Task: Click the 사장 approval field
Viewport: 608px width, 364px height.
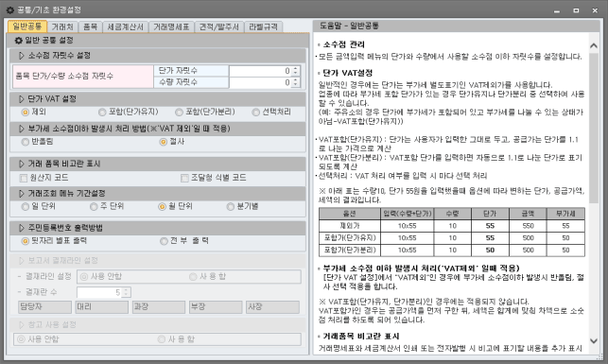Action: [x=272, y=307]
